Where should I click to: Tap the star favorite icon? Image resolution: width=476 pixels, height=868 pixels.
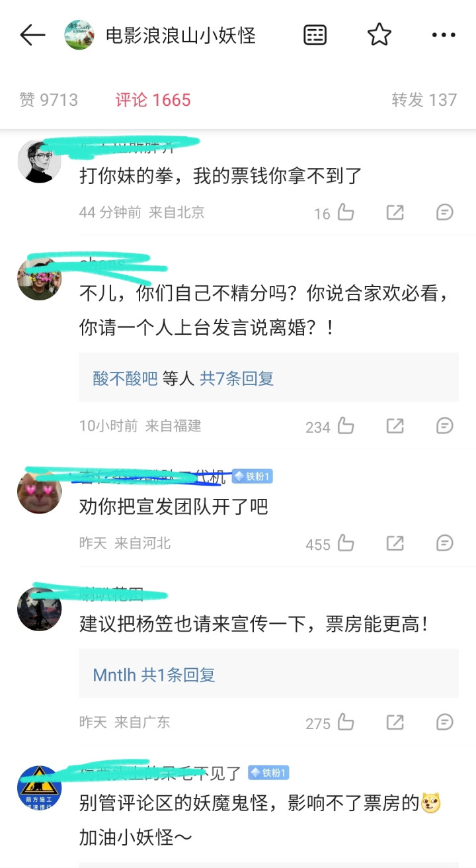[379, 34]
